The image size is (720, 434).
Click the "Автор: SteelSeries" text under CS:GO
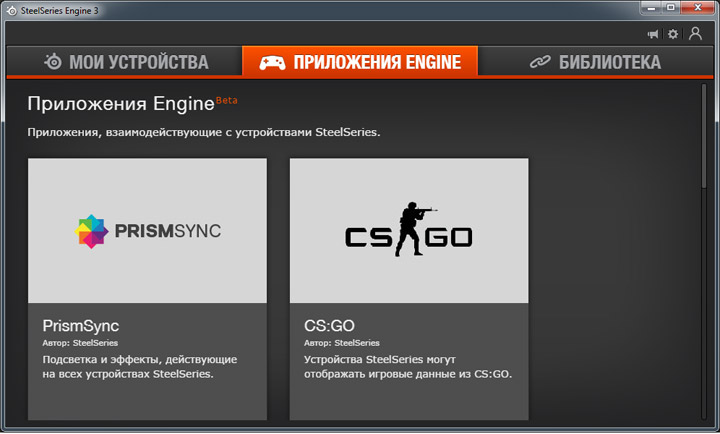click(x=342, y=343)
